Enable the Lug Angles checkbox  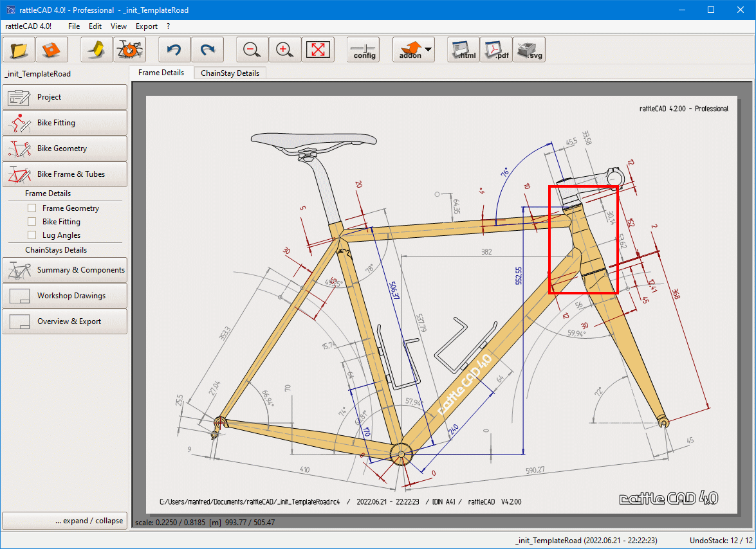coord(32,235)
